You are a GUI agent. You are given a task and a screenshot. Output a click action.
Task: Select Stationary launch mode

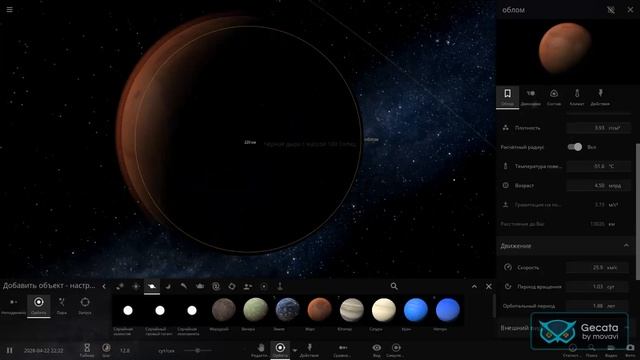pyautogui.click(x=13, y=306)
